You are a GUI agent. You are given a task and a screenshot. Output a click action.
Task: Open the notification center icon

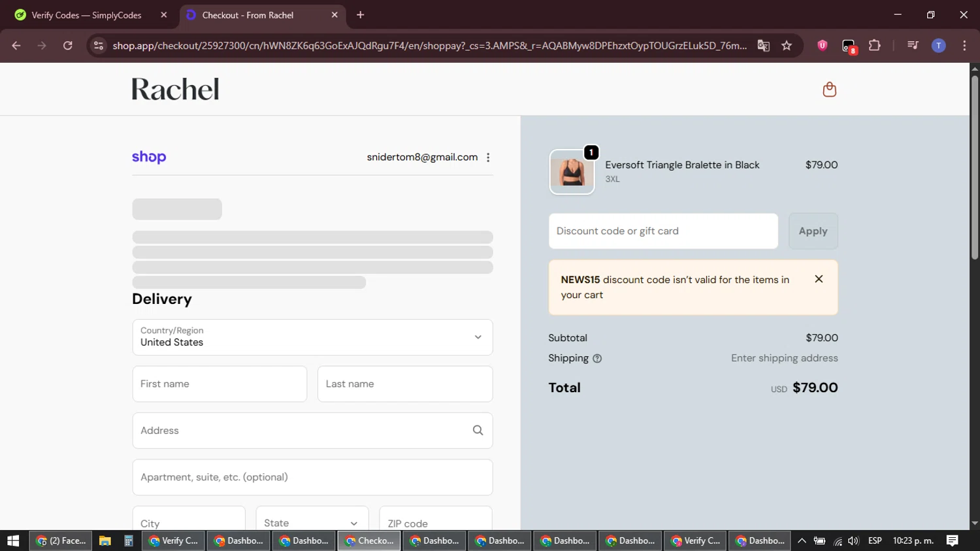click(953, 541)
